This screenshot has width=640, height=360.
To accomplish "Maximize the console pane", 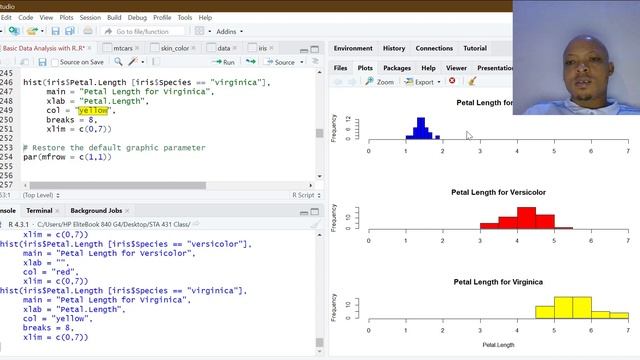I will (315, 211).
